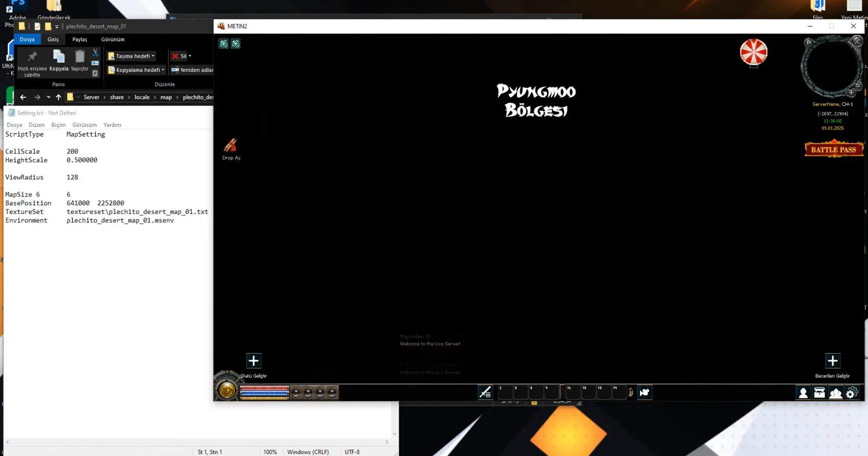This screenshot has height=456, width=868.
Task: Click the Becerileri Geliştir plus button
Action: click(x=832, y=361)
